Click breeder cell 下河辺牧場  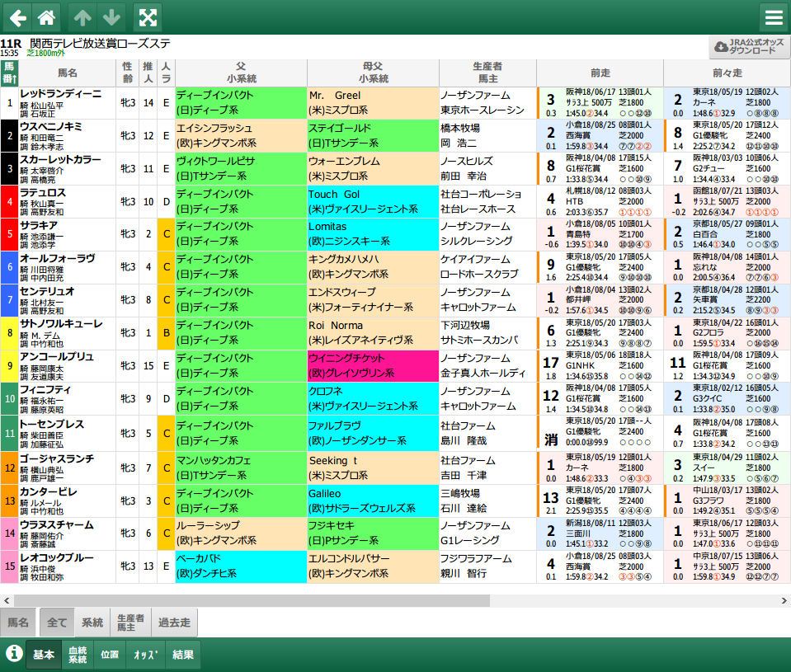coord(487,333)
